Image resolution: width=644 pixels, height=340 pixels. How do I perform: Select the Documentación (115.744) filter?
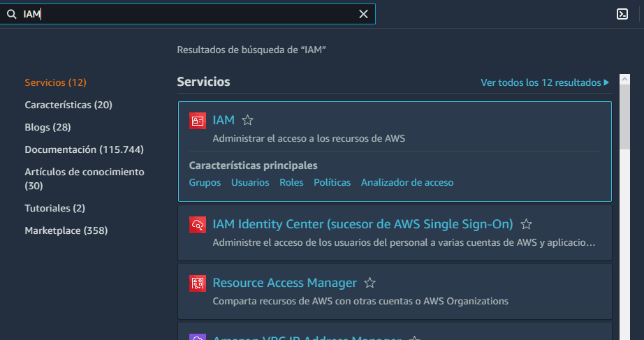[85, 149]
